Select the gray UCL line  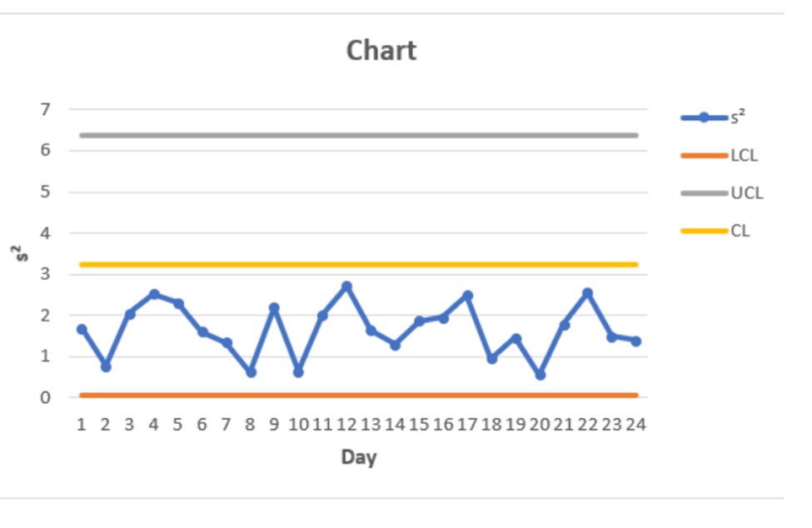[x=358, y=135]
